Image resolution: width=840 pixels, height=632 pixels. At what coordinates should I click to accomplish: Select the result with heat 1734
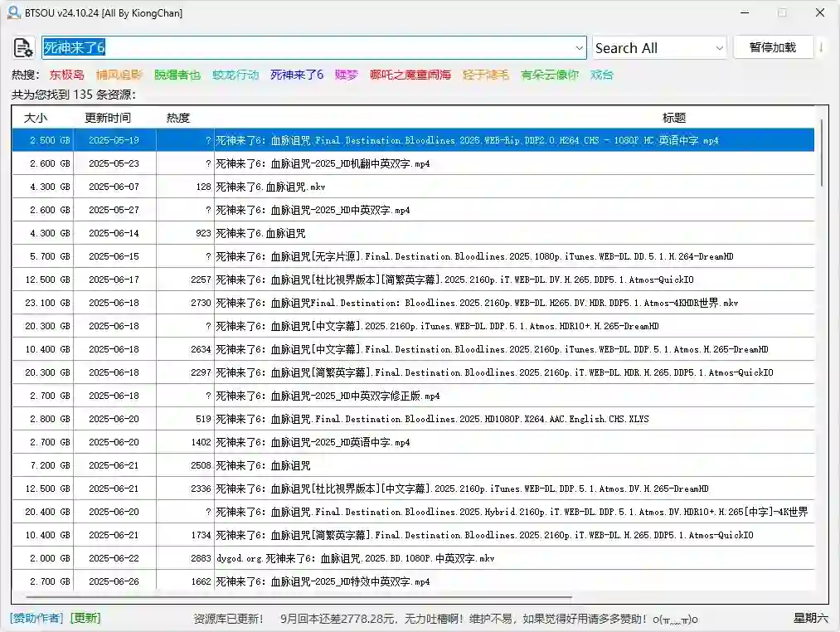tap(413, 535)
